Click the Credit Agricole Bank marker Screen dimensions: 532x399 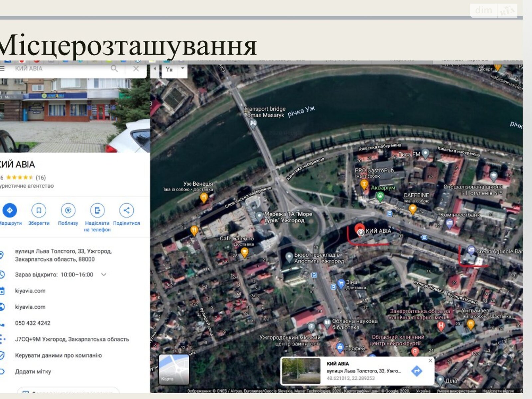pos(471,250)
